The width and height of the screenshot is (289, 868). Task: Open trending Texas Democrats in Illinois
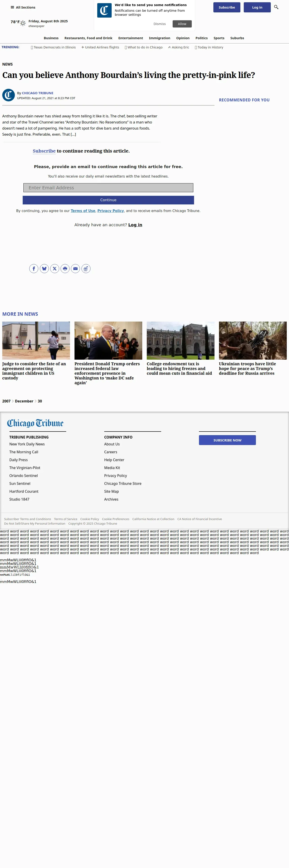click(x=53, y=47)
